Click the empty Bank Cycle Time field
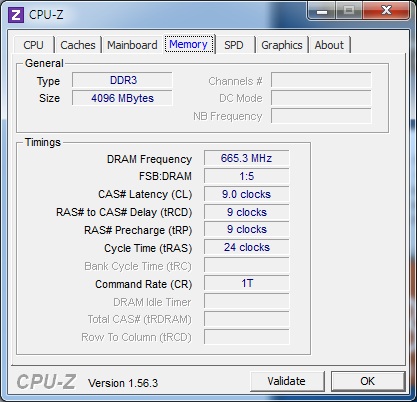Image resolution: width=417 pixels, height=402 pixels. click(247, 265)
